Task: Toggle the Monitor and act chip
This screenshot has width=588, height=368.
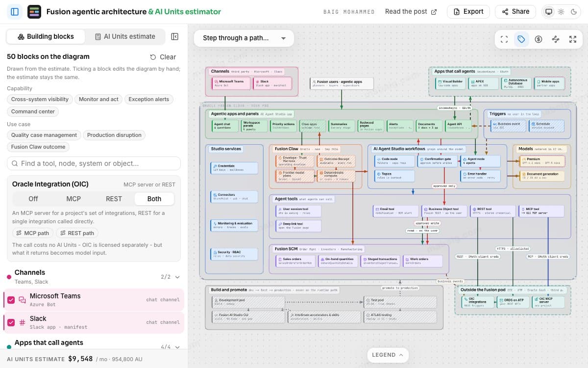Action: [98, 99]
